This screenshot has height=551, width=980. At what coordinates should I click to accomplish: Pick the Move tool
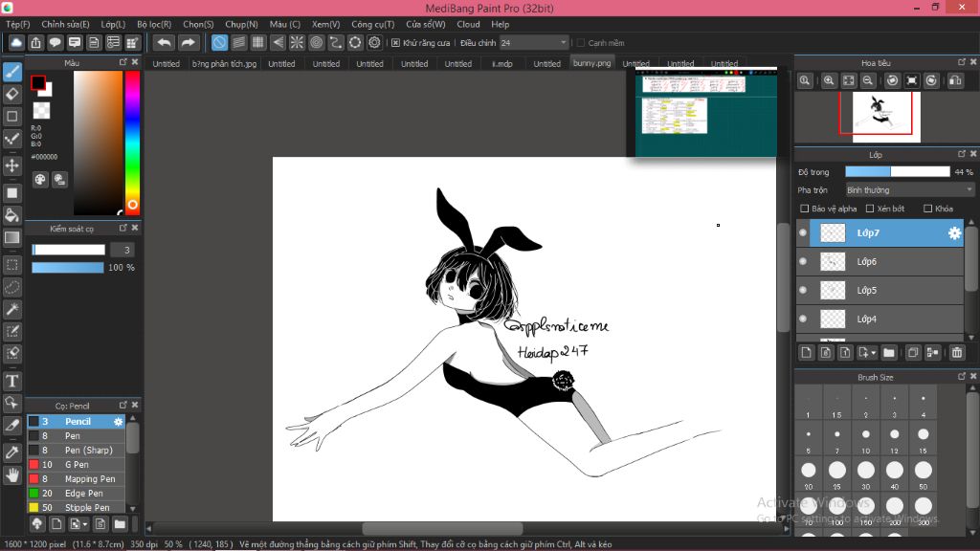click(11, 165)
